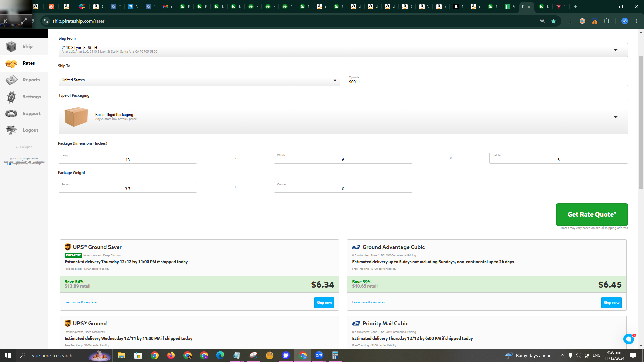This screenshot has height=362, width=644.
Task: Show hidden system tray icons
Action: (x=562, y=355)
